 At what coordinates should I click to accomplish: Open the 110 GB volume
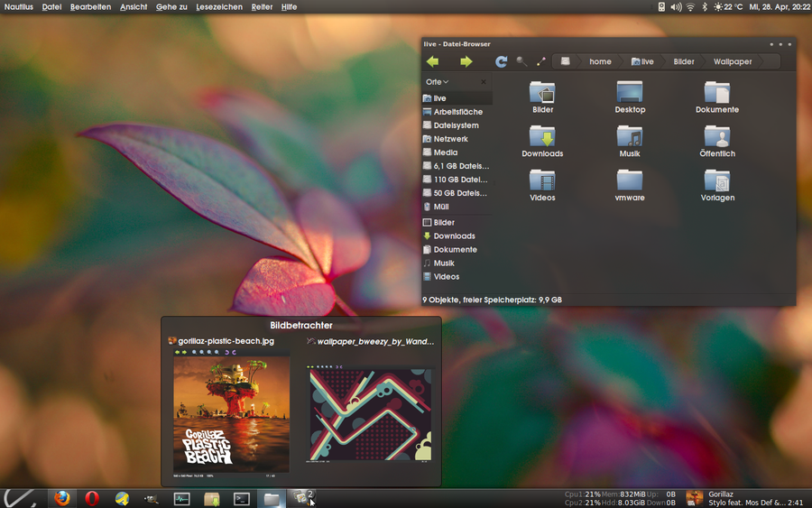click(x=457, y=180)
